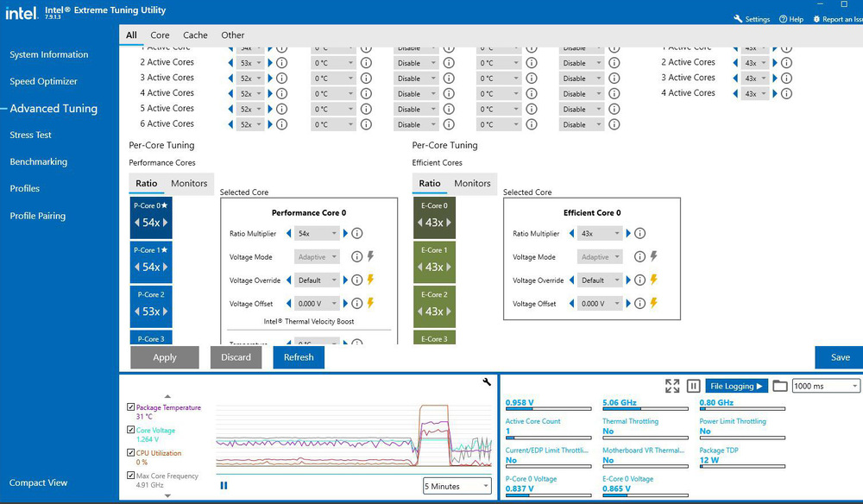Image resolution: width=863 pixels, height=504 pixels.
Task: Show info for Efficient Core 0 Ratio Multiplier
Action: click(639, 233)
